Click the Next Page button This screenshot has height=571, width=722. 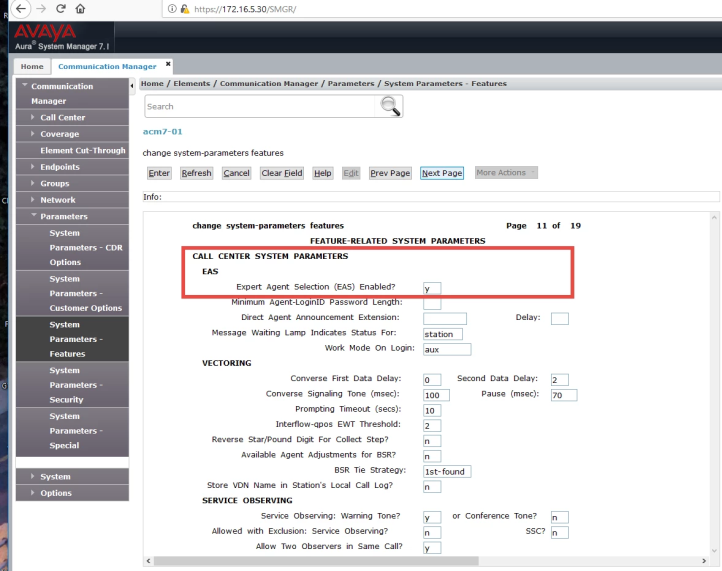(x=442, y=173)
